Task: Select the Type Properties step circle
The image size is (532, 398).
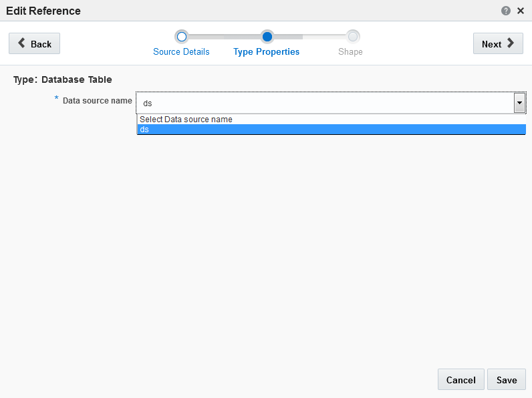Action: [x=267, y=37]
